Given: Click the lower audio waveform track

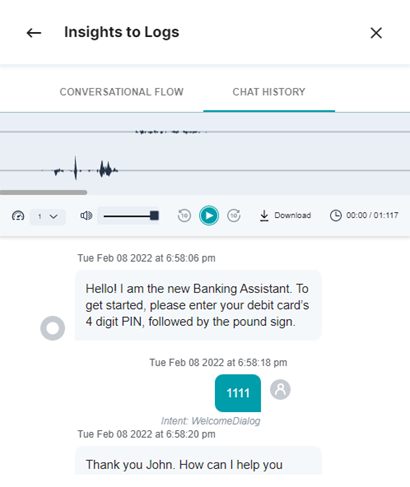Looking at the screenshot, I should [x=205, y=170].
